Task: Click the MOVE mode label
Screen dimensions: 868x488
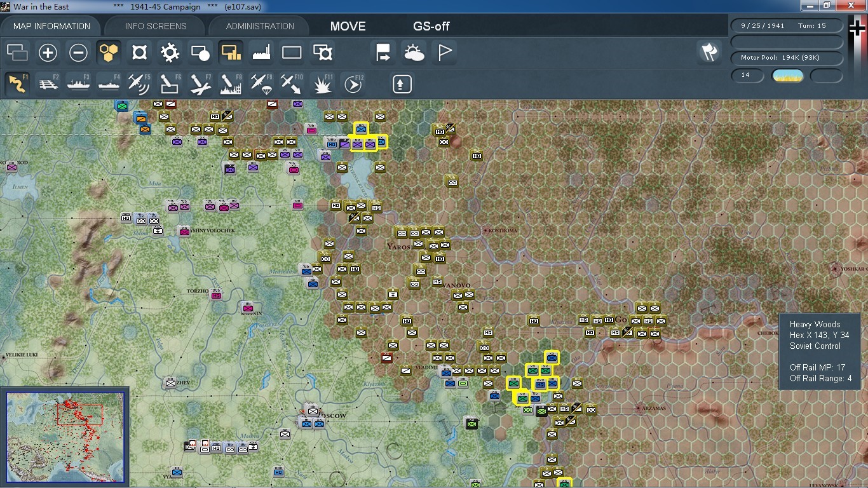Action: pos(348,26)
